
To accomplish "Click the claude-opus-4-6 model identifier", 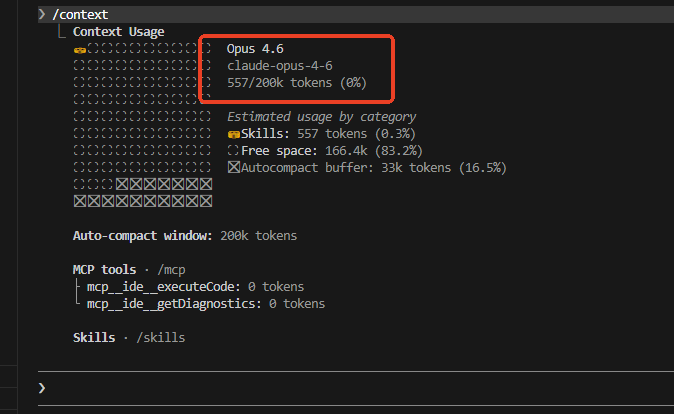I will pyautogui.click(x=280, y=66).
